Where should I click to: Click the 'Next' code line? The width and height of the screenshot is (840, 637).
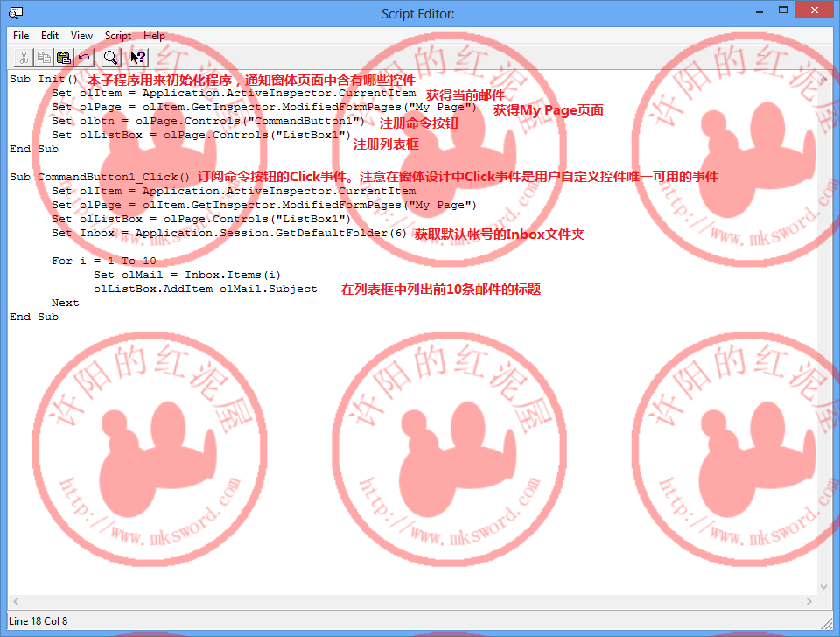click(66, 303)
